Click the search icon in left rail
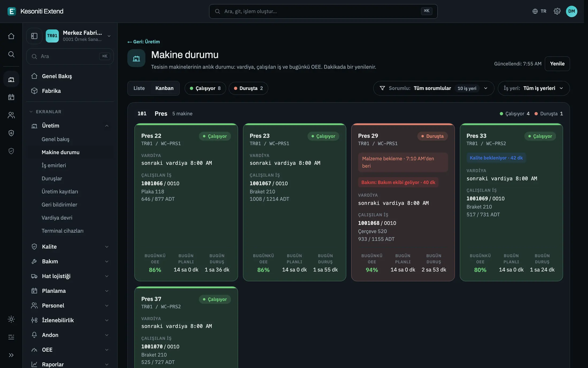 coord(11,54)
